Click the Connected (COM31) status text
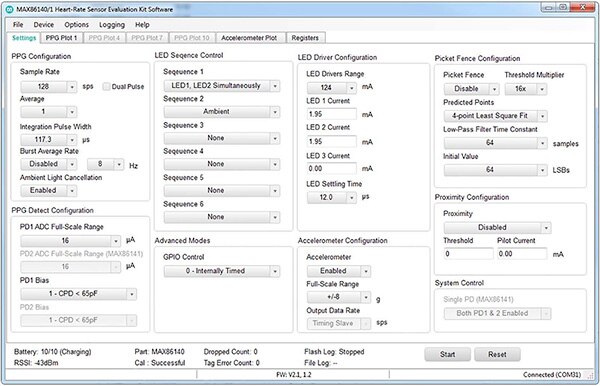 coord(552,375)
